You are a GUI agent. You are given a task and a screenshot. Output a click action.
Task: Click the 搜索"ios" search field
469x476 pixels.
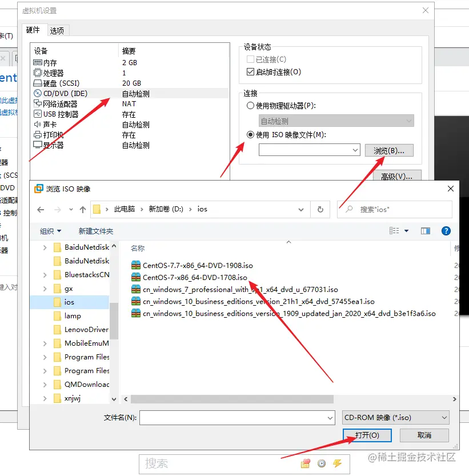pos(395,210)
